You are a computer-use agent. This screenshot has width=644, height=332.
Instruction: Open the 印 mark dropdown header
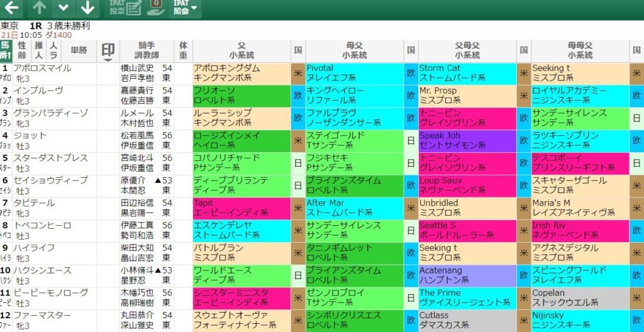[x=108, y=52]
